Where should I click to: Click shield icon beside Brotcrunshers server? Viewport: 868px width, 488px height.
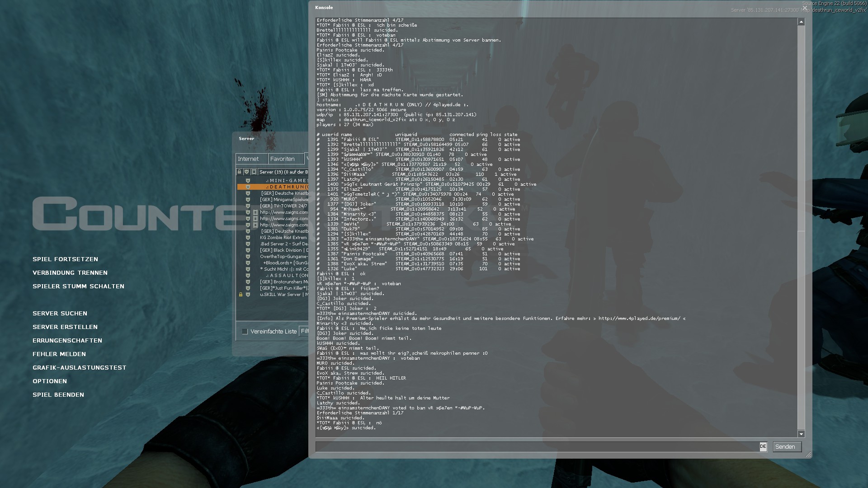pos(248,282)
